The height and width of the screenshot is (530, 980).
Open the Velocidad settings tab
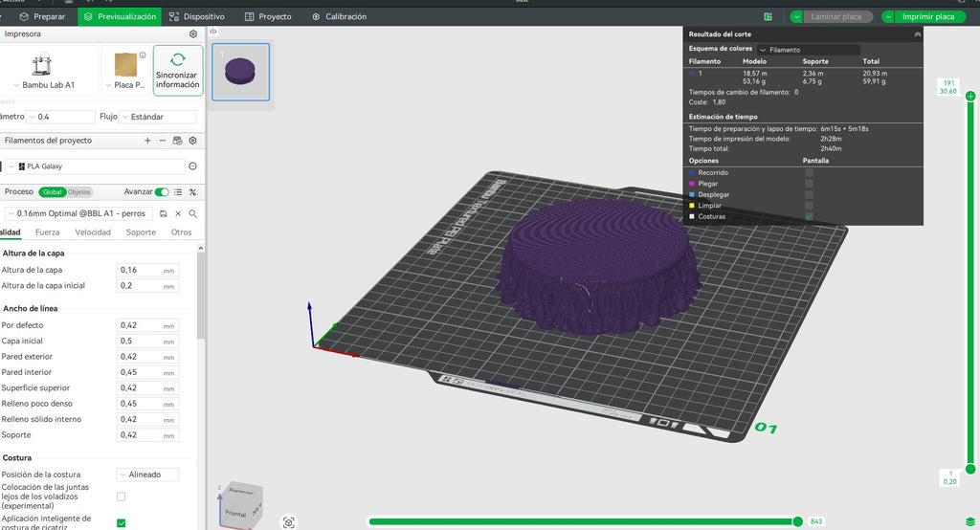point(93,232)
